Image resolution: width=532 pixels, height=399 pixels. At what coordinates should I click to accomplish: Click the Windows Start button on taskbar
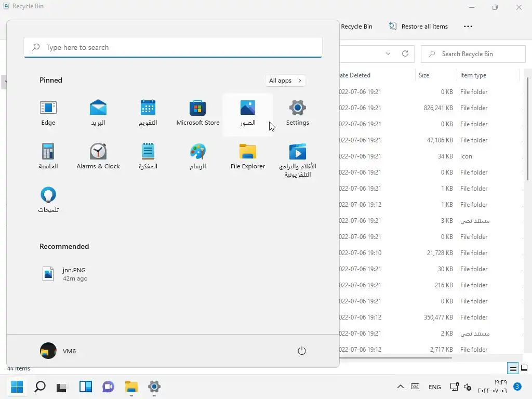click(17, 387)
